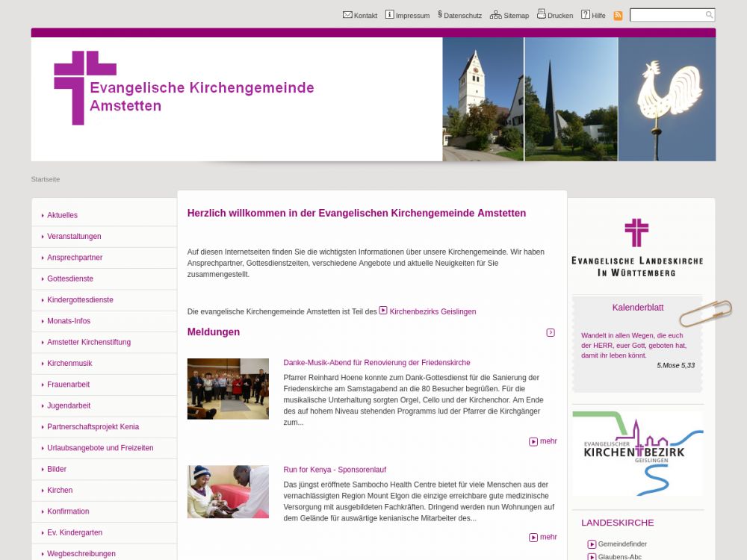Click the orange RSS feed icon
This screenshot has width=747, height=560.
618,16
